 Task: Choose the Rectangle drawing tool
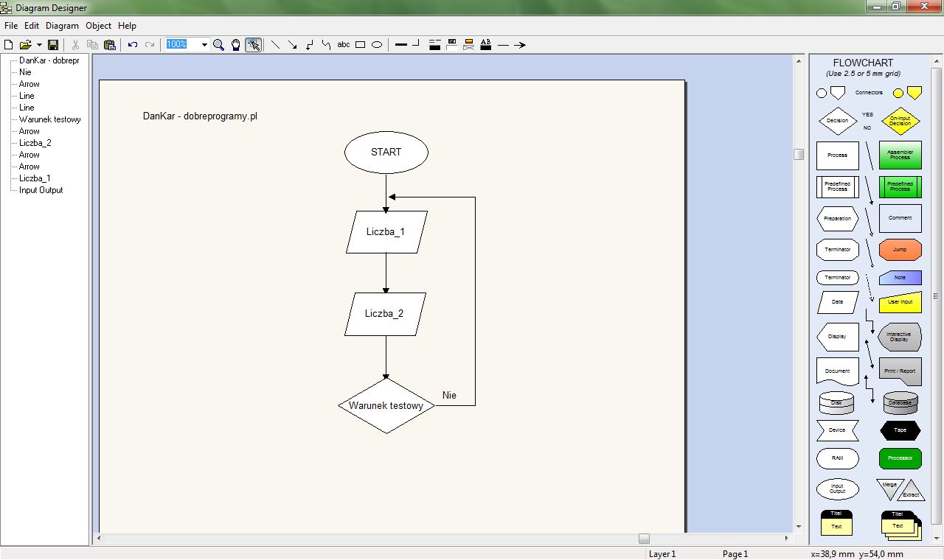(x=359, y=45)
